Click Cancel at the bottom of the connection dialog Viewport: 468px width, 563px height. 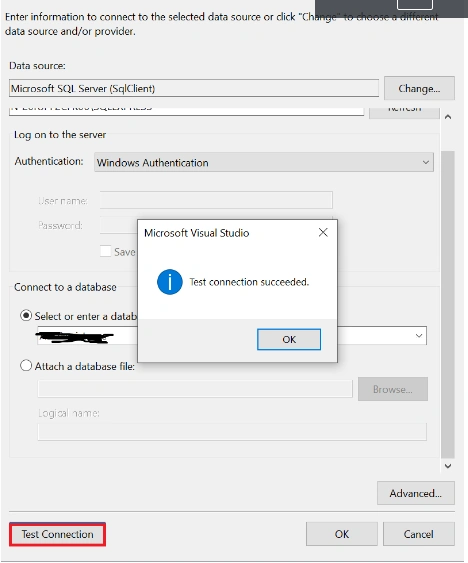(418, 534)
